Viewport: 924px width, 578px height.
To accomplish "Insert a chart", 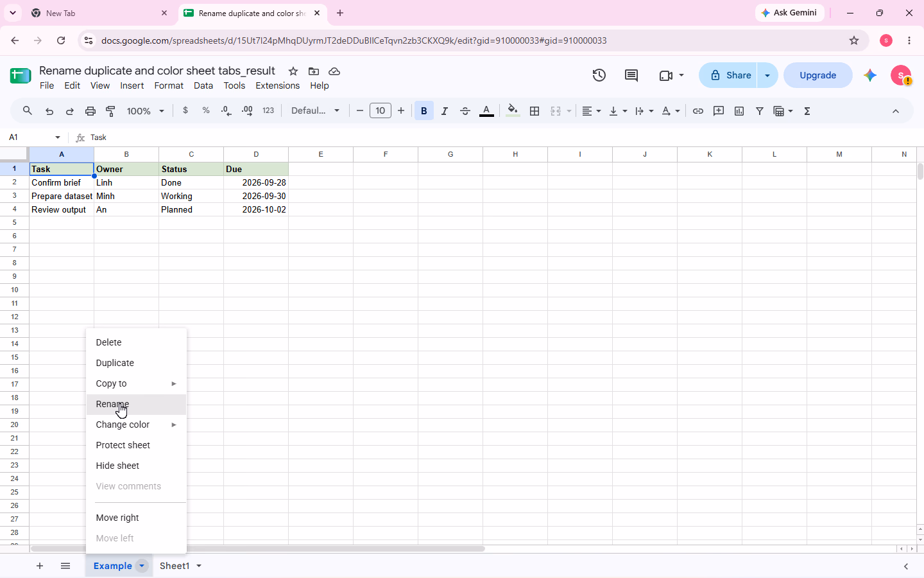I will pos(739,111).
